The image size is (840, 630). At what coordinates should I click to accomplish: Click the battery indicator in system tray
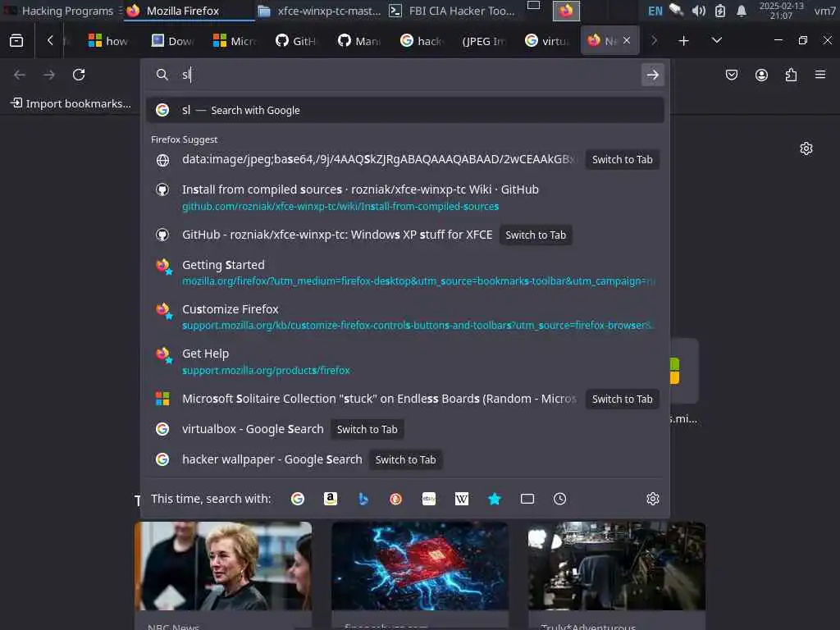[720, 11]
